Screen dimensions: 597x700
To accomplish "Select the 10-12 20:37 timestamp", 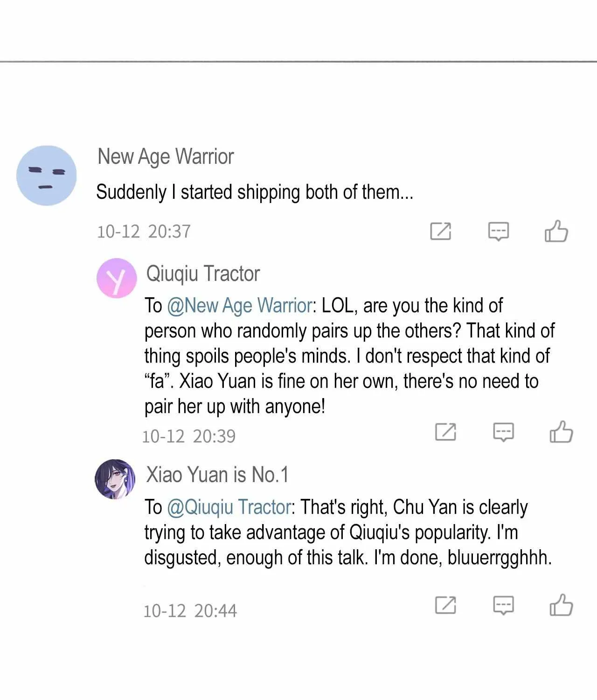I will pos(144,231).
